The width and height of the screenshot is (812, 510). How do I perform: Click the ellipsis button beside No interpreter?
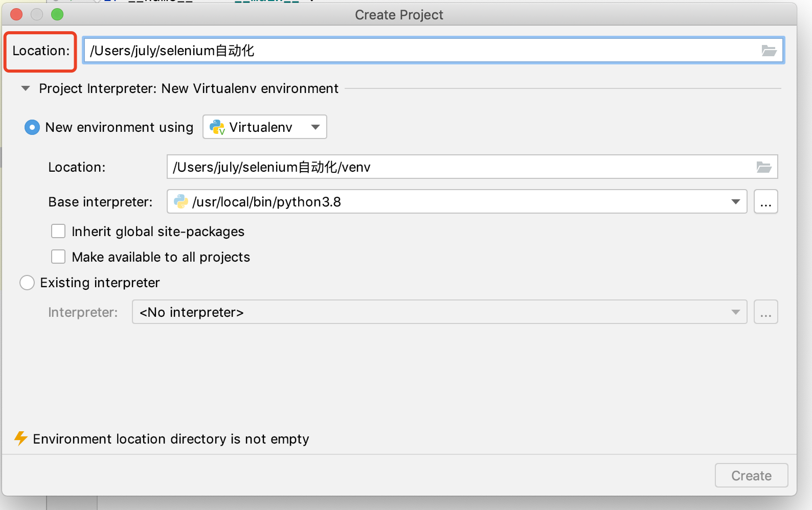pyautogui.click(x=765, y=312)
